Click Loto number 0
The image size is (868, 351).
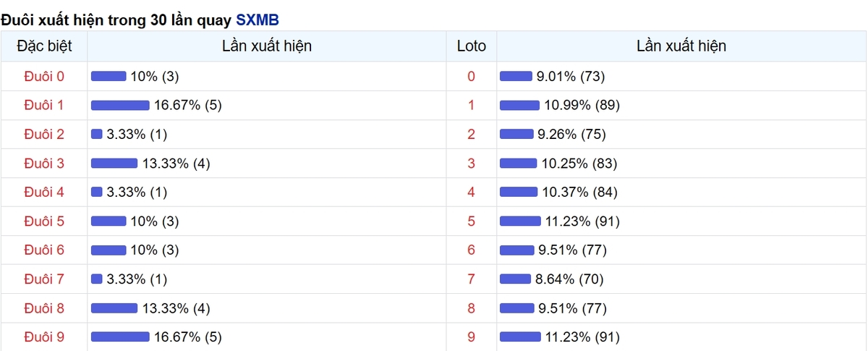click(472, 76)
